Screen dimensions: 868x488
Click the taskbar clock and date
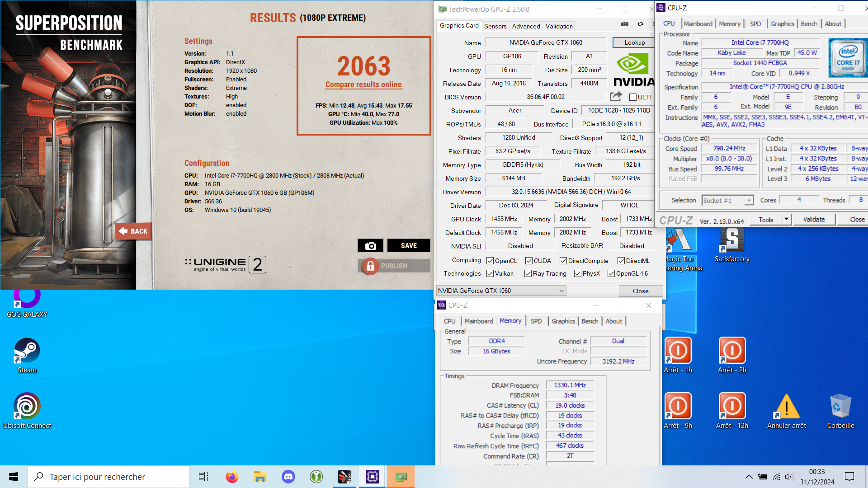pos(817,477)
